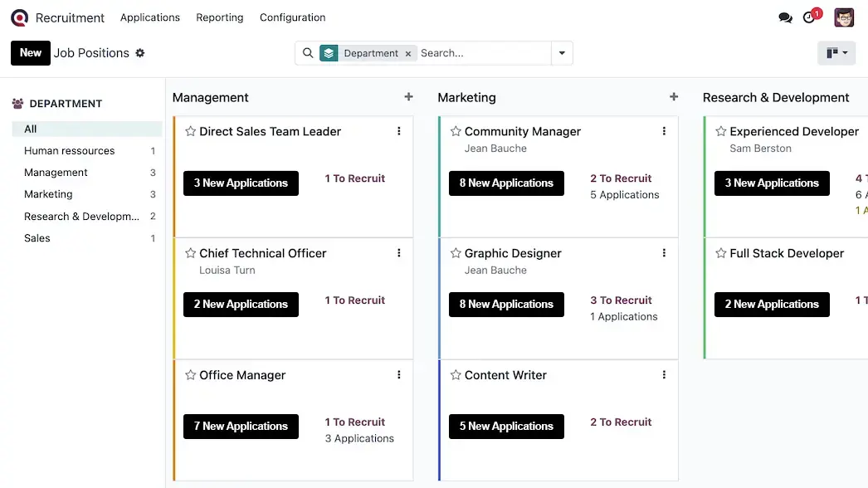Click the New button
The image size is (868, 488).
tap(31, 53)
